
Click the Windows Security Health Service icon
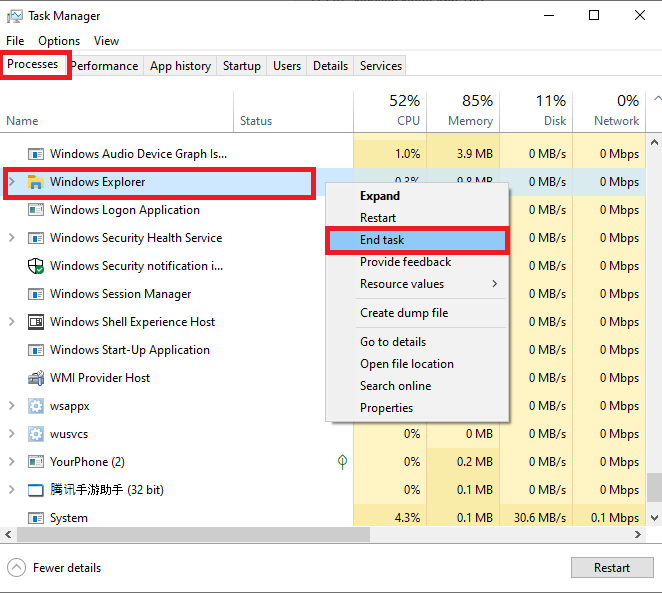(35, 238)
